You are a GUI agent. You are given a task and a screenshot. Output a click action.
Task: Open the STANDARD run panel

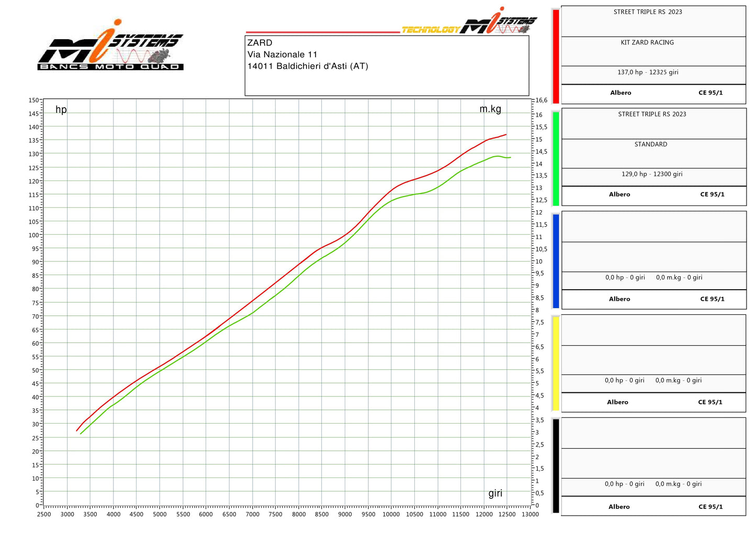tap(651, 144)
